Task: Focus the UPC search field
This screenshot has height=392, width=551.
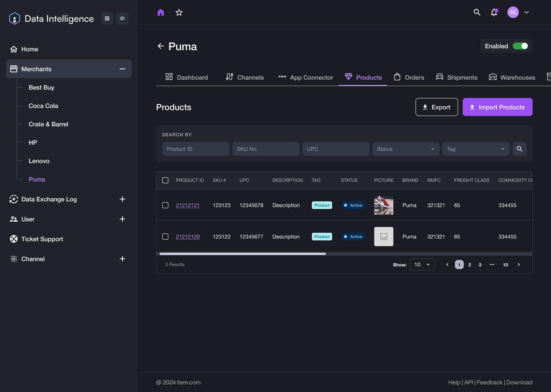Action: coord(336,149)
